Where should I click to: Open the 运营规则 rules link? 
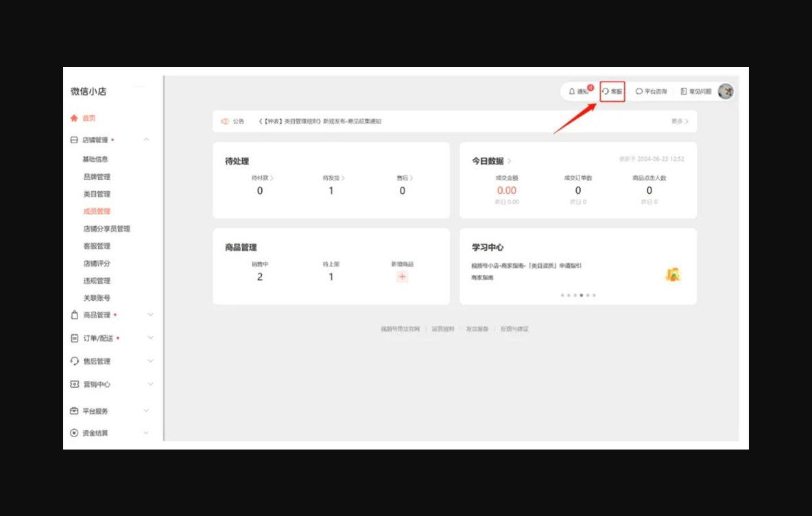pyautogui.click(x=442, y=328)
